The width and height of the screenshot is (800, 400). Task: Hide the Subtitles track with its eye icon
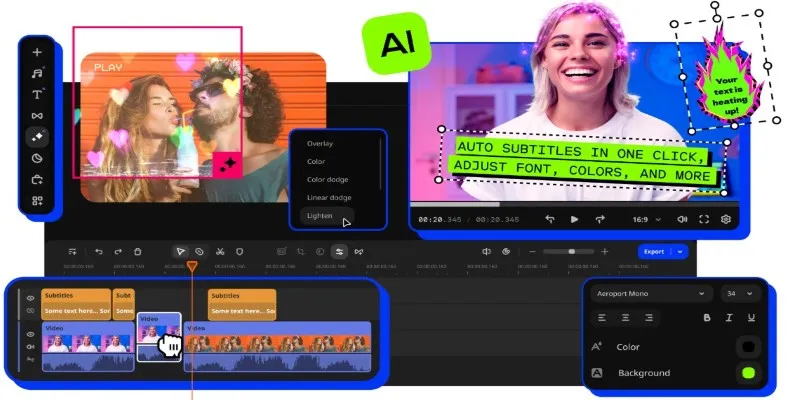click(x=31, y=298)
